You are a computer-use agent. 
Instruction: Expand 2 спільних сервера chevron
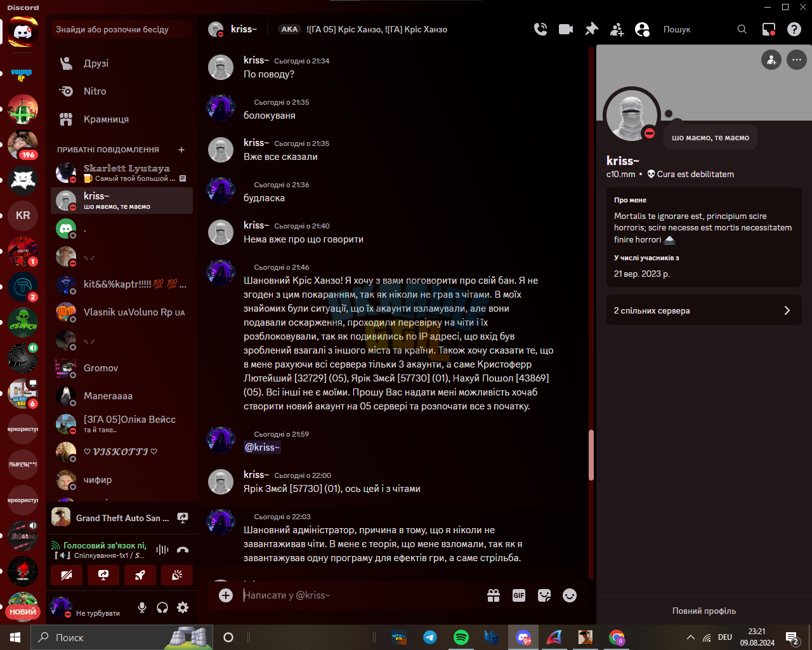[x=787, y=310]
